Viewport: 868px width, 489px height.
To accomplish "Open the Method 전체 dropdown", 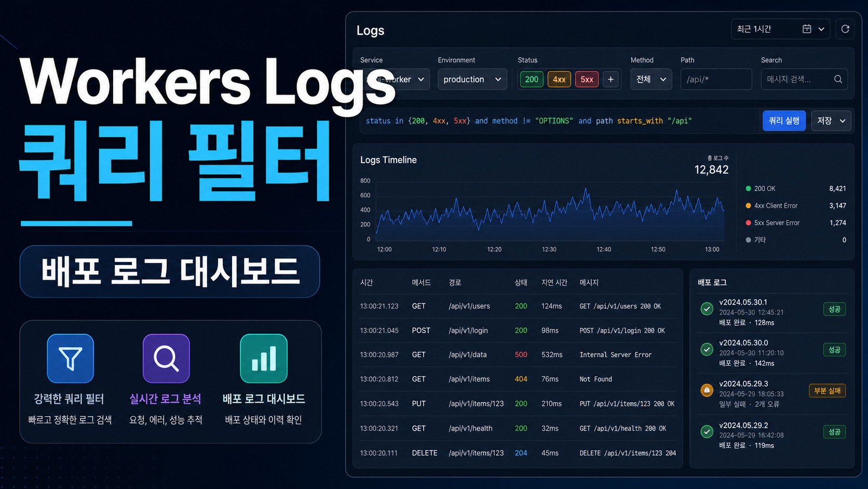I will click(651, 80).
